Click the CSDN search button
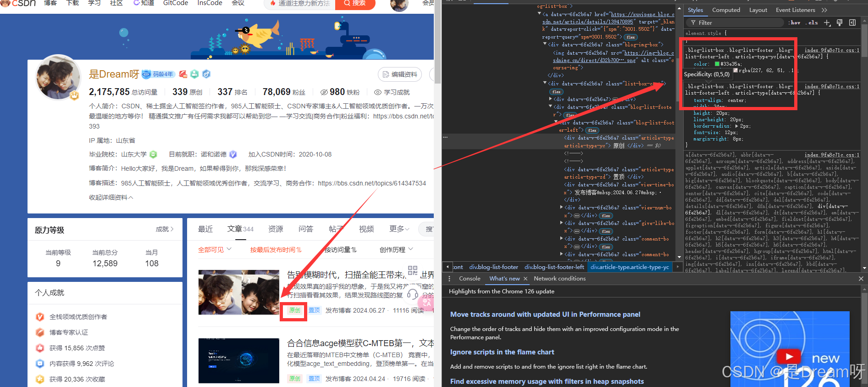This screenshot has width=868, height=387. [355, 3]
